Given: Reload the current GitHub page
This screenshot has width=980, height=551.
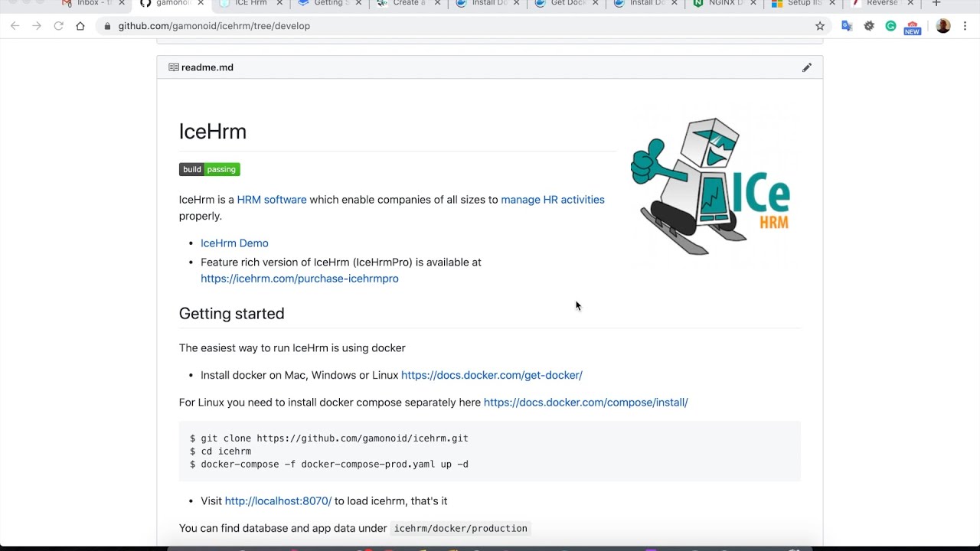Looking at the screenshot, I should tap(58, 26).
